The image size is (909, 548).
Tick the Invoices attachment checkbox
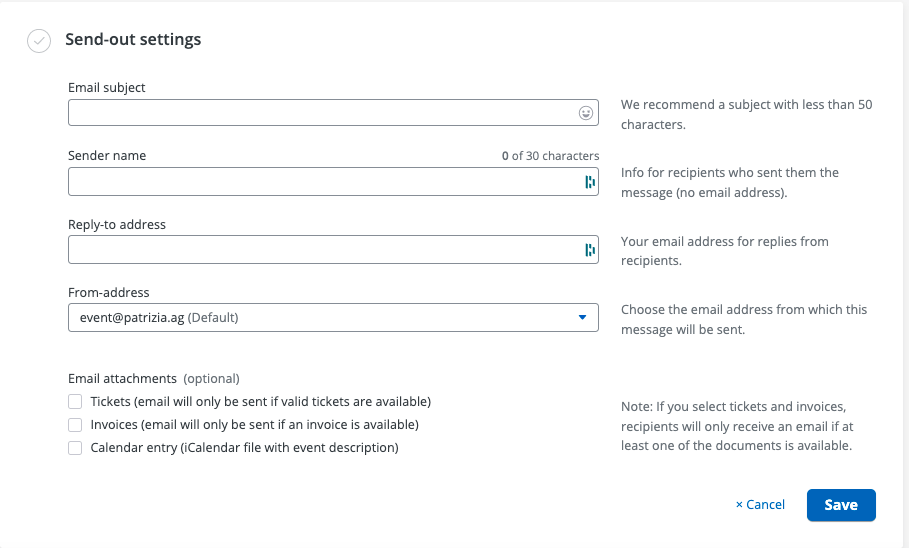click(75, 425)
